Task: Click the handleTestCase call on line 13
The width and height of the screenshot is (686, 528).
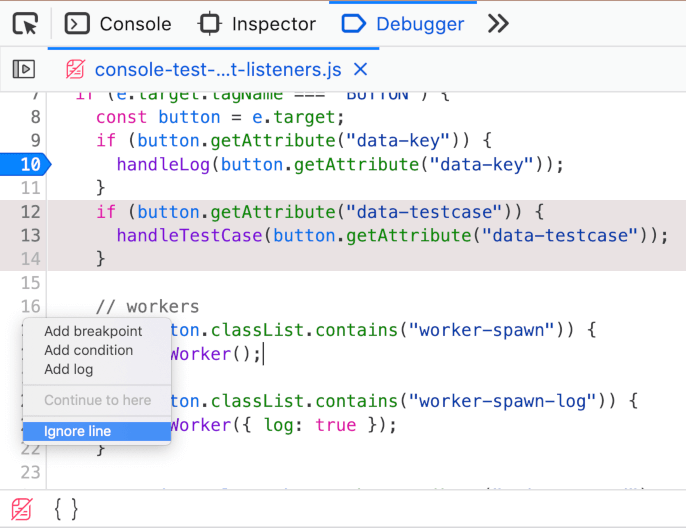Action: click(x=190, y=235)
